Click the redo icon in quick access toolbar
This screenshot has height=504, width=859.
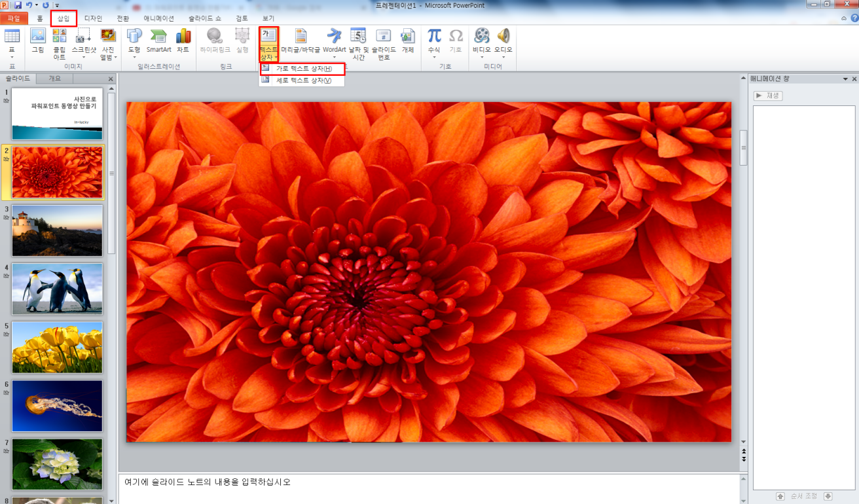(x=46, y=5)
